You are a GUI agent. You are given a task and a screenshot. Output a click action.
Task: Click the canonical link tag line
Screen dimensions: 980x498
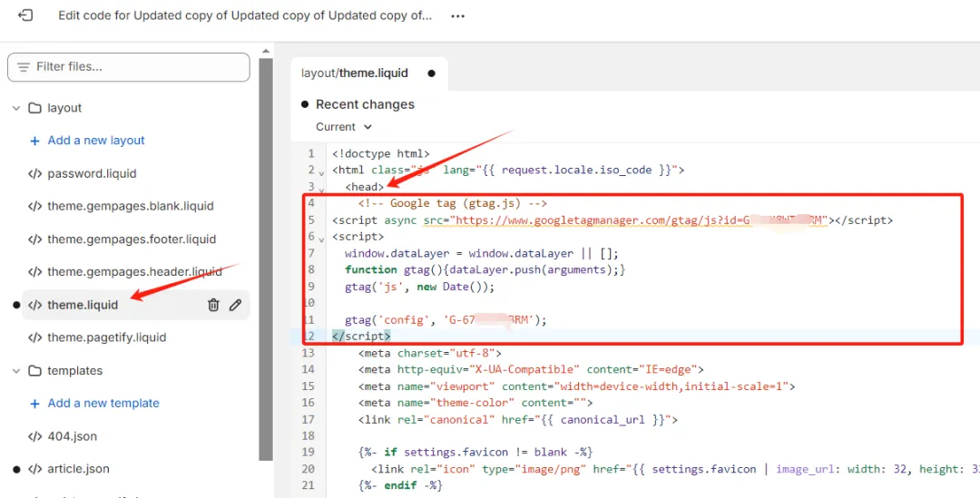(517, 419)
